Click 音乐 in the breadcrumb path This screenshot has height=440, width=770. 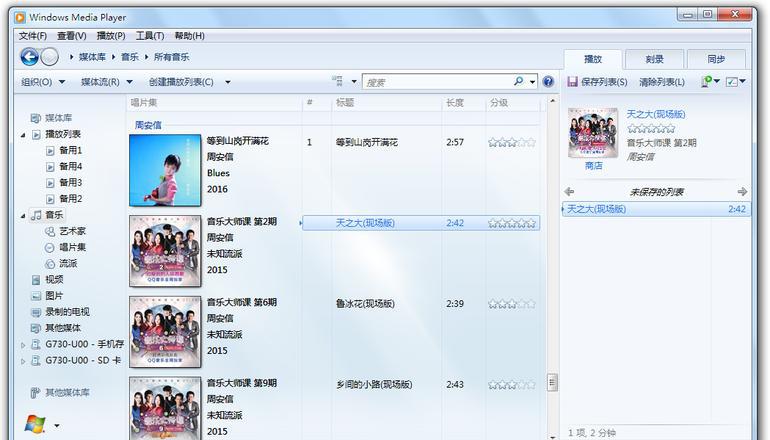click(130, 57)
